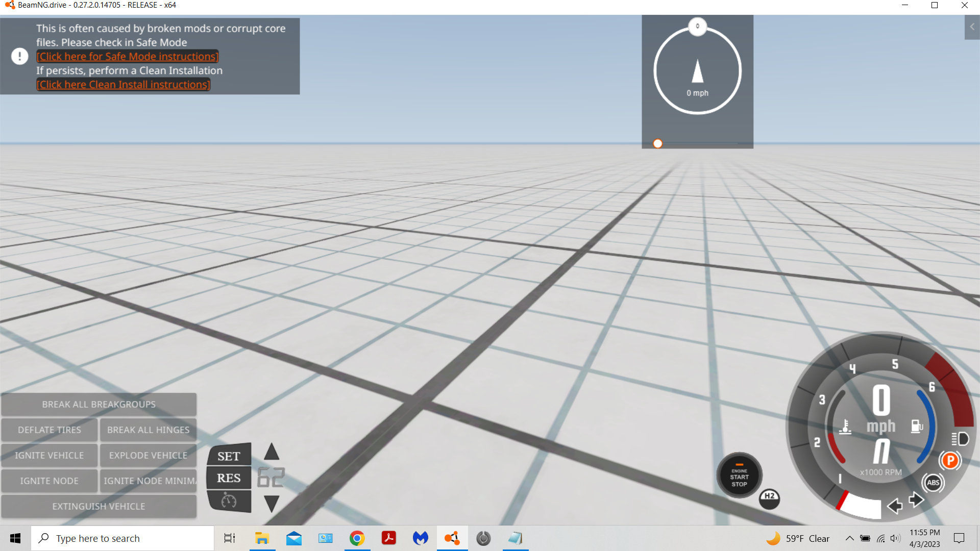Viewport: 980px width, 551px height.
Task: Toggle the cruise control speedometer button
Action: (x=229, y=501)
